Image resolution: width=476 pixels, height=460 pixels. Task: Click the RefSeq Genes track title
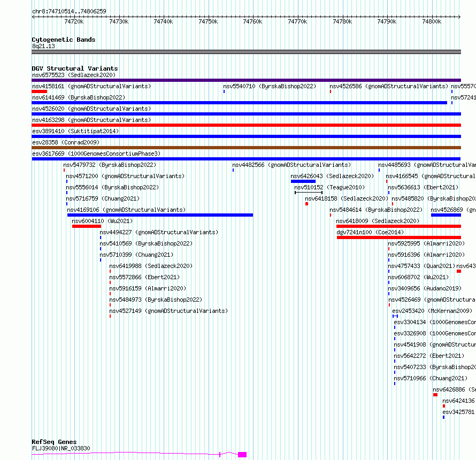[54, 442]
